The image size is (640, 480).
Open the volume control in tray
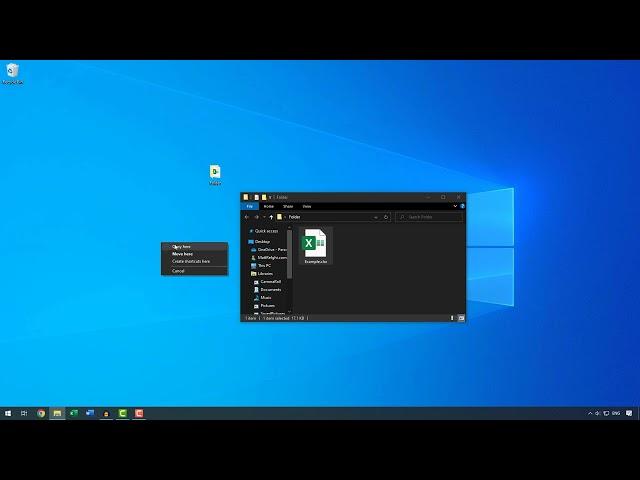tap(598, 413)
